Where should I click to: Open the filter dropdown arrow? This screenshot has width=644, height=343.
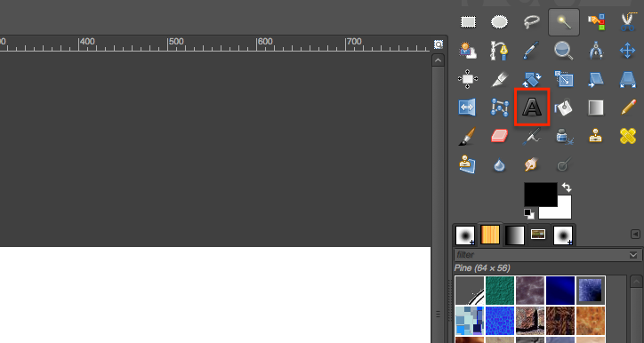[x=633, y=255]
